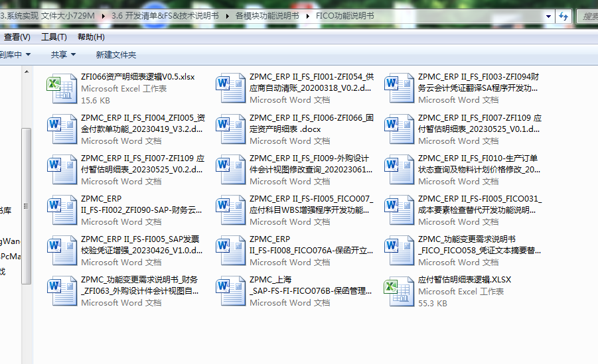
Task: Select the FI006-ZFI066 固定资产明细表 Word icon
Action: pos(230,129)
